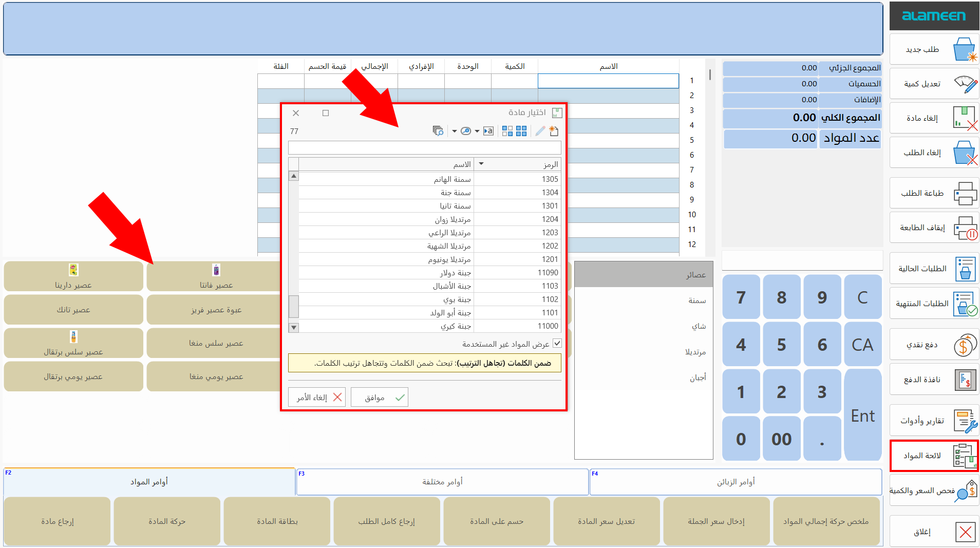Cancel the dialog with إلغاء الأمر
Image resolution: width=980 pixels, height=548 pixels.
click(316, 396)
